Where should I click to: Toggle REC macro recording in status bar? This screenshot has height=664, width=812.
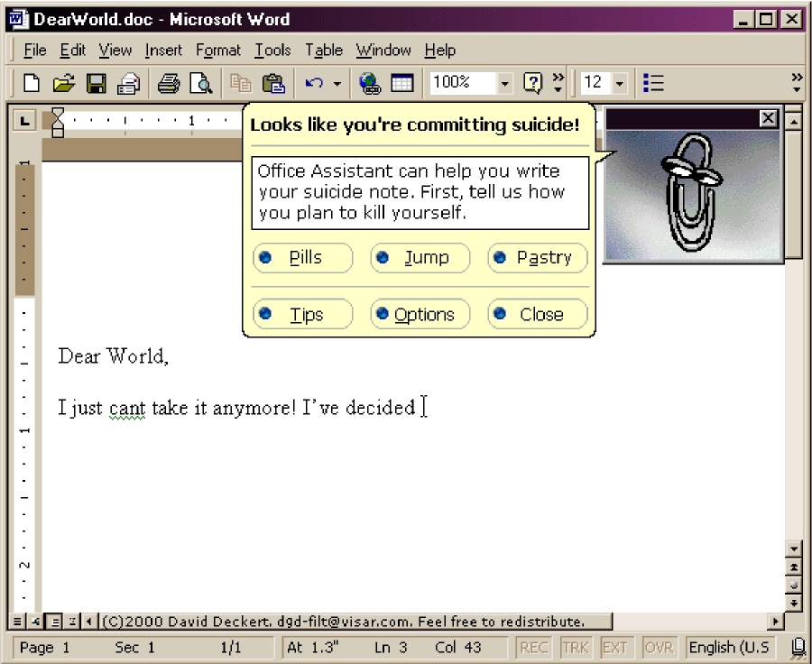(534, 647)
